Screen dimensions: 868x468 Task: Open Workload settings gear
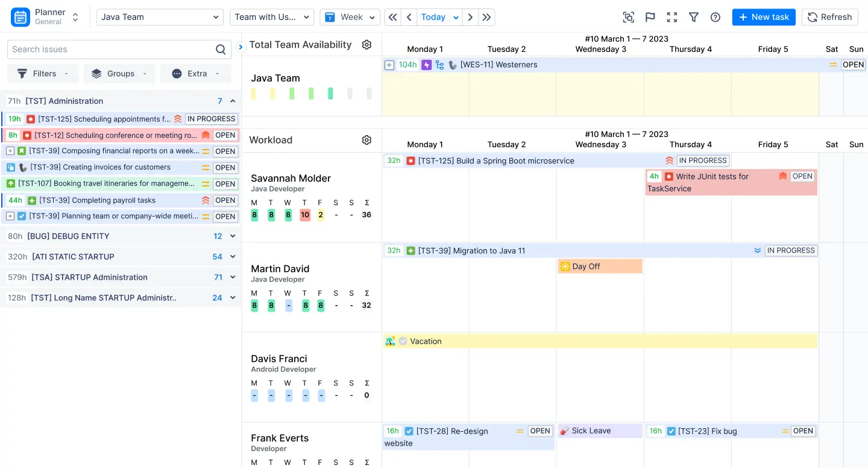366,140
